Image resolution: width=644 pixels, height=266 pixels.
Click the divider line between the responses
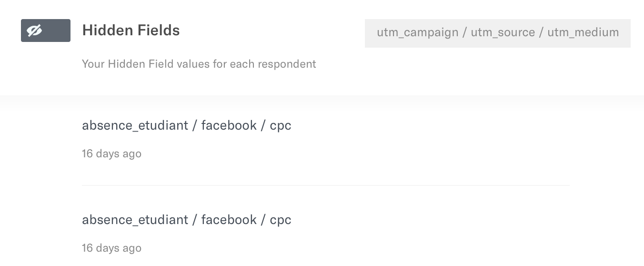coord(326,185)
